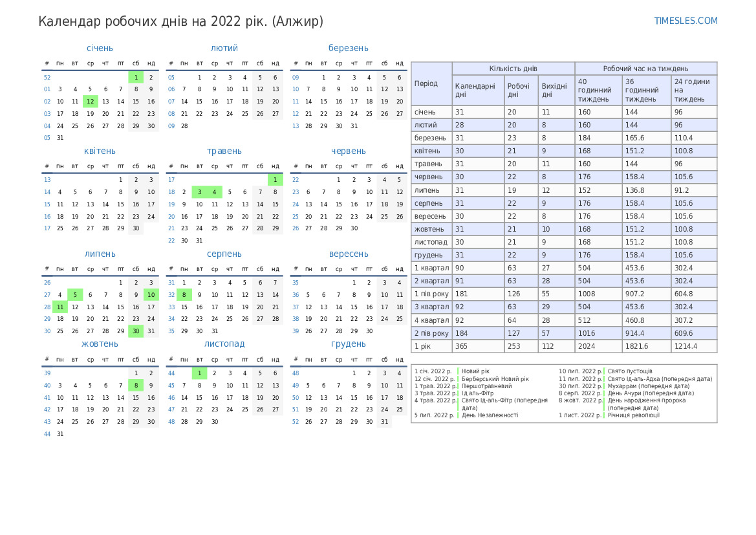Click the "1214.4" cell in the table

pyautogui.click(x=694, y=346)
